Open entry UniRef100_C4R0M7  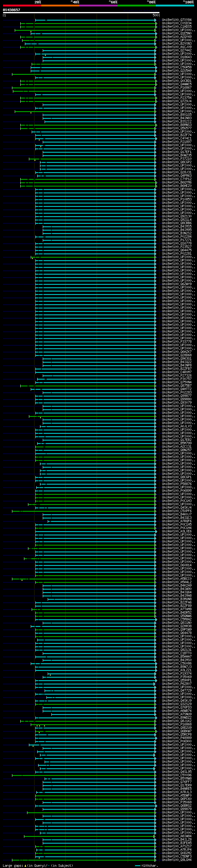point(177,372)
